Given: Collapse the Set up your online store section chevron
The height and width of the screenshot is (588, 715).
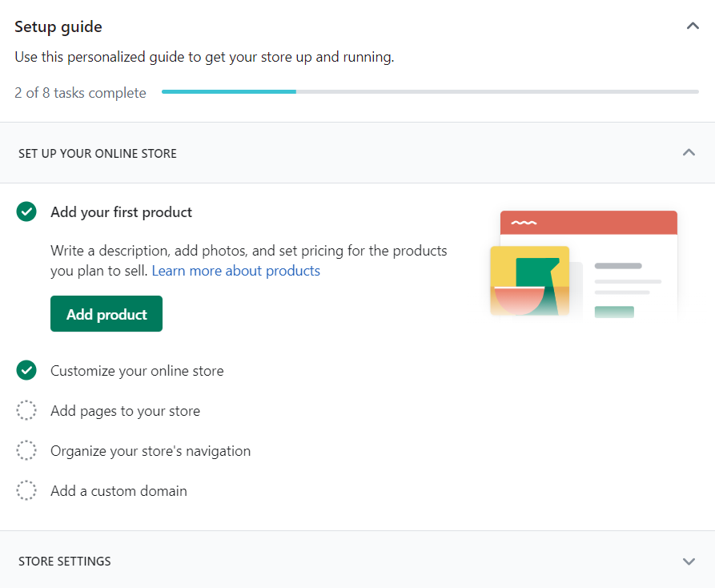Looking at the screenshot, I should [x=689, y=152].
